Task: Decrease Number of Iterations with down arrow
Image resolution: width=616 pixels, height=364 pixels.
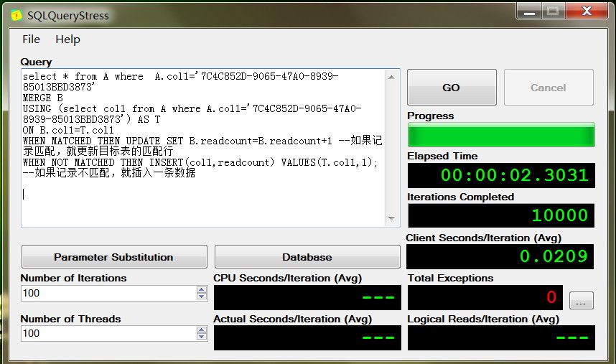Action: (x=202, y=297)
